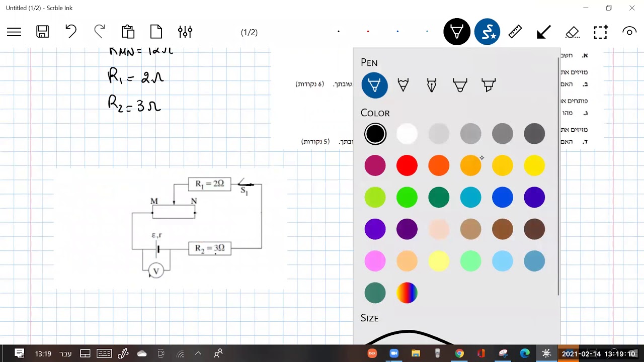
Task: Open OneDrive cloud tray icon
Action: 142,353
